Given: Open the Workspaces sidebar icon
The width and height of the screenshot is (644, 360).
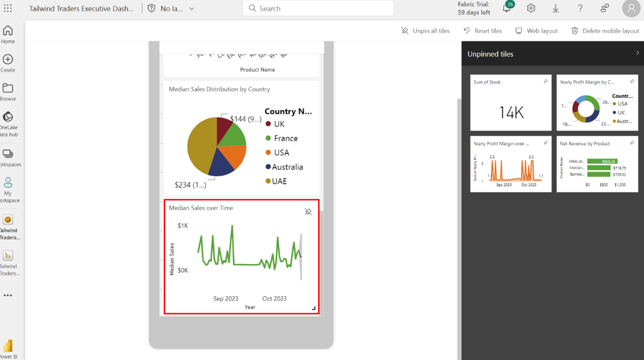Looking at the screenshot, I should tap(8, 158).
